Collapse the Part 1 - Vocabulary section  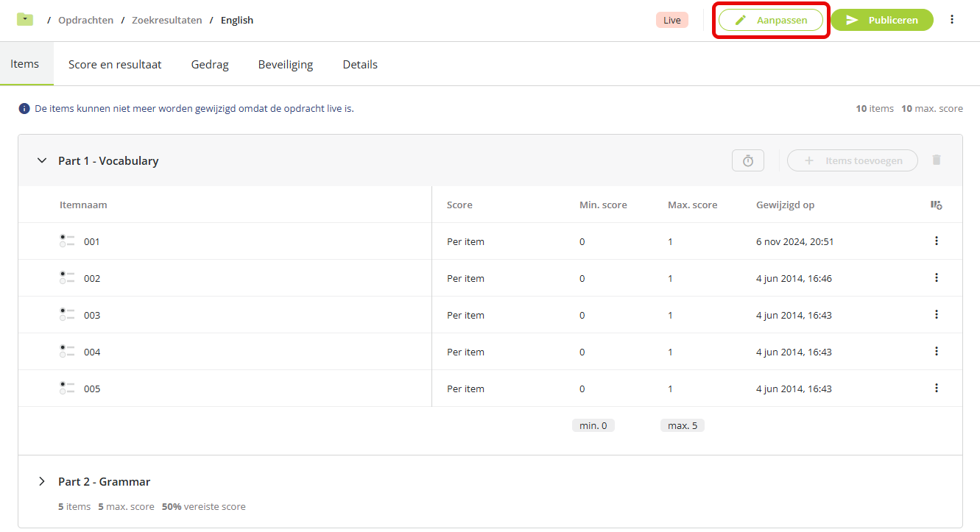[x=42, y=160]
